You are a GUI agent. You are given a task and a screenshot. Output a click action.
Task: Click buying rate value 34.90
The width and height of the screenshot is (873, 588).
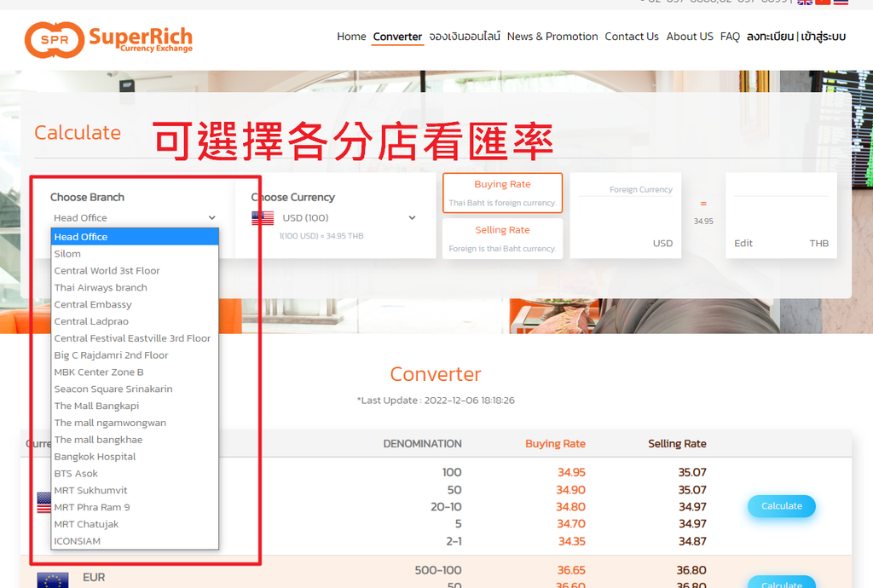(570, 490)
